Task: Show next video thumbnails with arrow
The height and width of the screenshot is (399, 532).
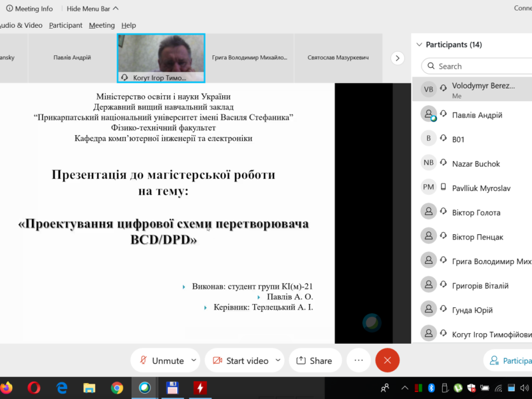Action: coord(397,58)
